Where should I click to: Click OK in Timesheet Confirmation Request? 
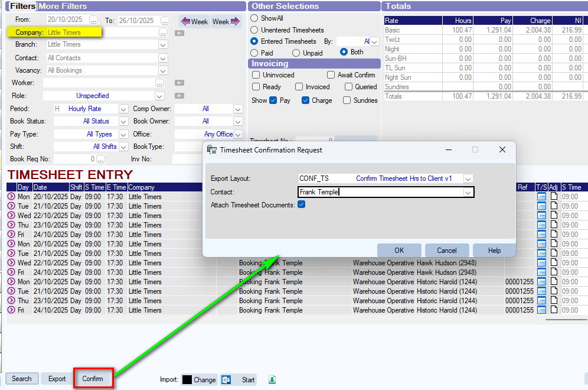click(399, 251)
